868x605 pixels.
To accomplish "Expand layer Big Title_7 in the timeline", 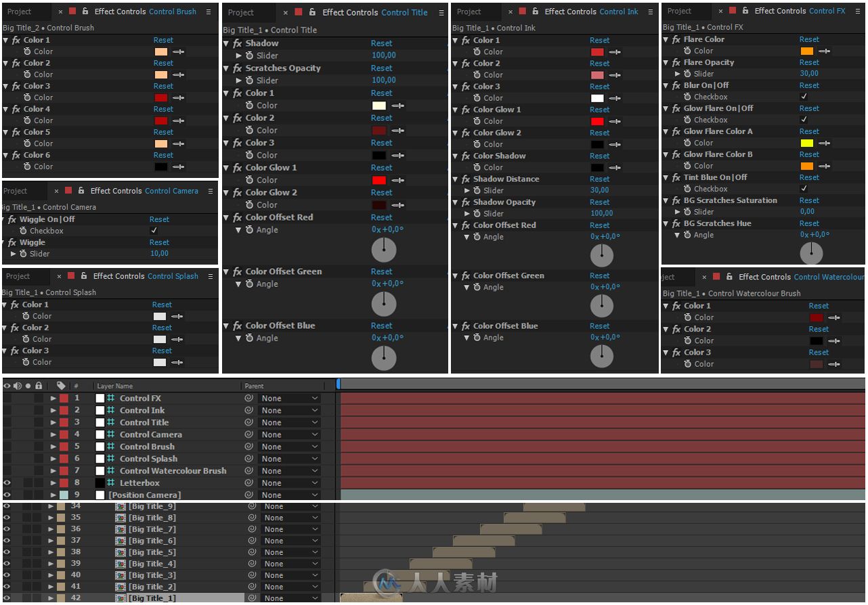I will pyautogui.click(x=51, y=529).
